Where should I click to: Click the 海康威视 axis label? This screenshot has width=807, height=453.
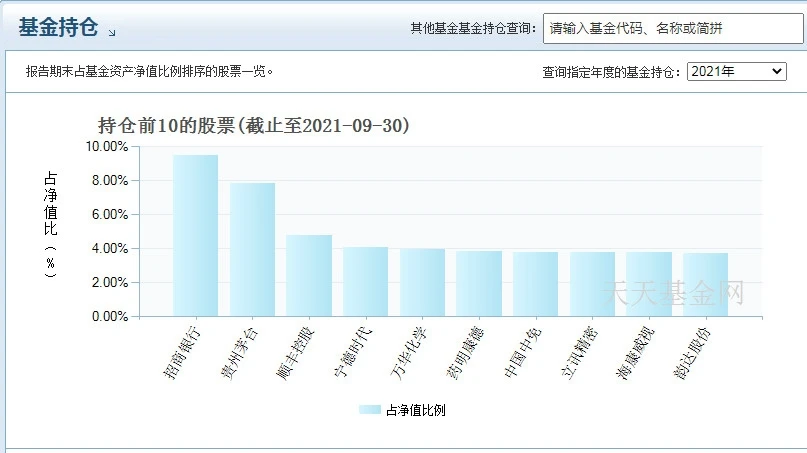click(636, 353)
